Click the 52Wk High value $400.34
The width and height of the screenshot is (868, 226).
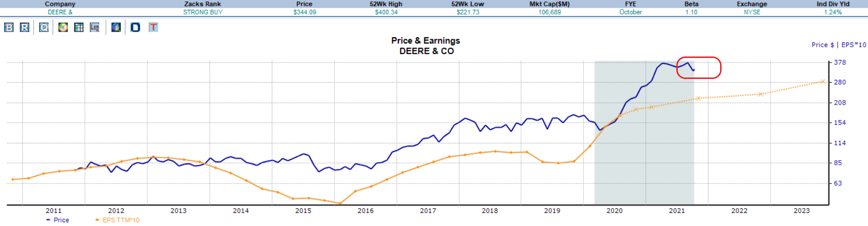(386, 12)
